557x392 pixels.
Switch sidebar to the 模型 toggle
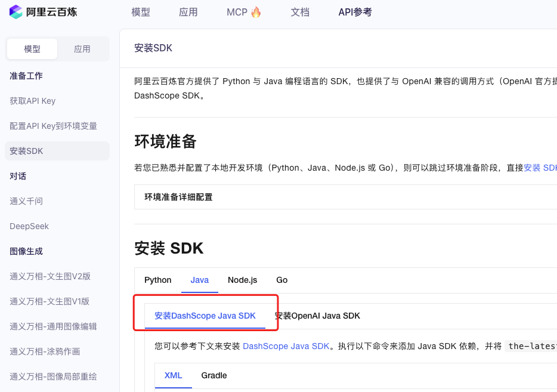coord(32,49)
